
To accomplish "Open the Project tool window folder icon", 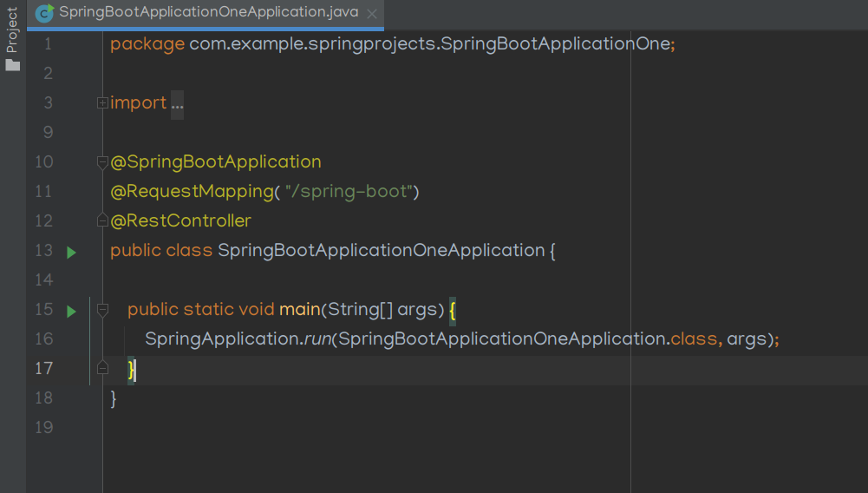I will pyautogui.click(x=13, y=65).
